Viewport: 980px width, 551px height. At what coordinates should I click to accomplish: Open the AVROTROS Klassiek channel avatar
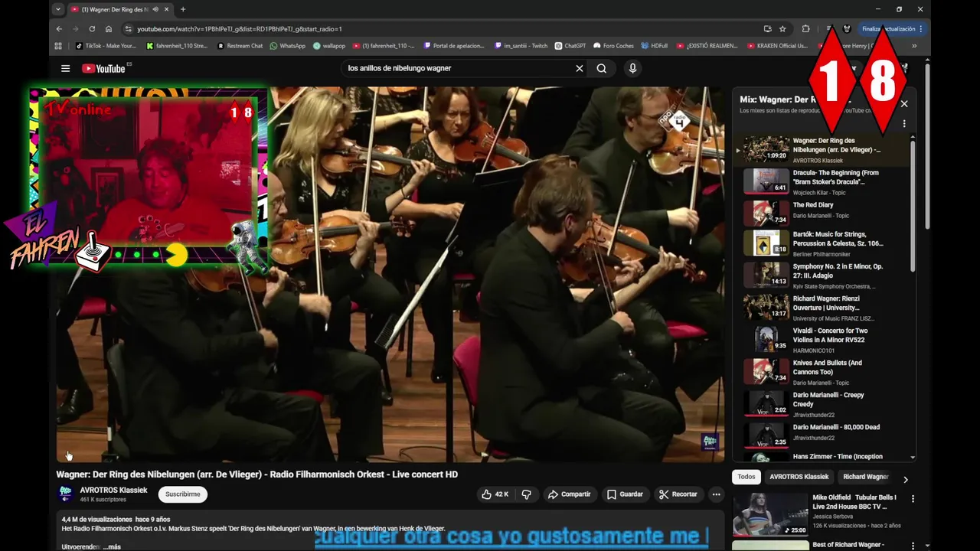point(66,494)
